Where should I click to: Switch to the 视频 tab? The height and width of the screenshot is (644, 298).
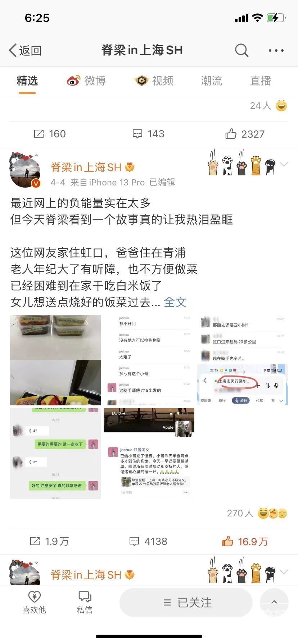pos(154,80)
